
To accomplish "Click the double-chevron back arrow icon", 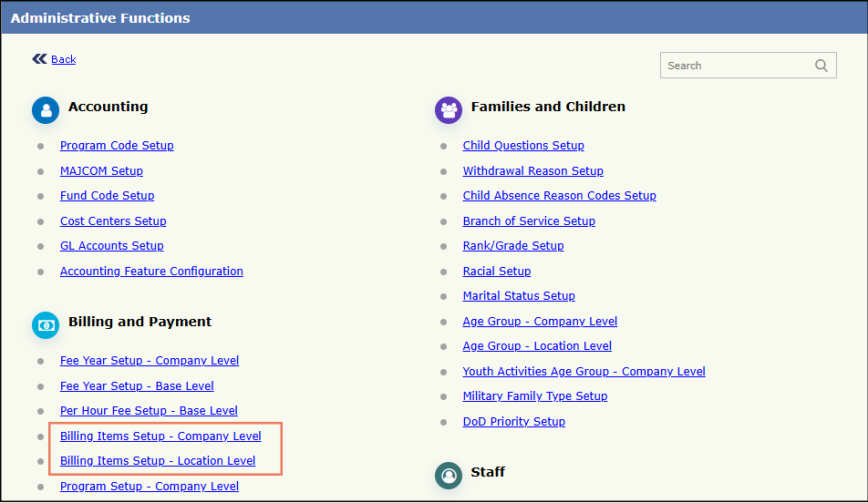I will coord(39,58).
